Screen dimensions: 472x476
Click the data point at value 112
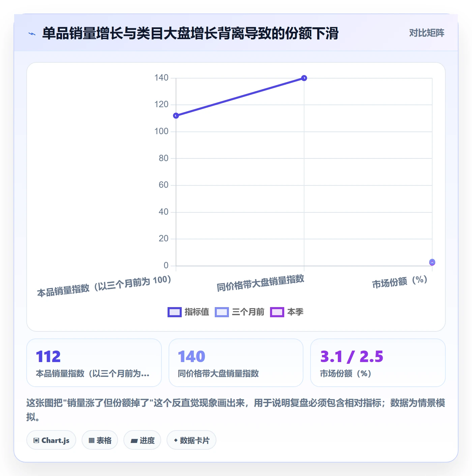pos(176,116)
